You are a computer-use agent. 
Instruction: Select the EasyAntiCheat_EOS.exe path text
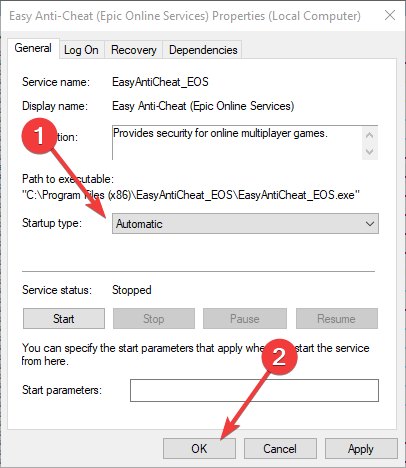pos(191,195)
